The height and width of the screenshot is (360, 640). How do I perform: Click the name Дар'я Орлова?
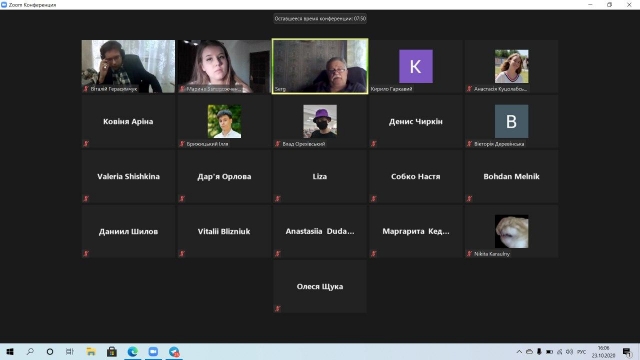click(x=224, y=176)
